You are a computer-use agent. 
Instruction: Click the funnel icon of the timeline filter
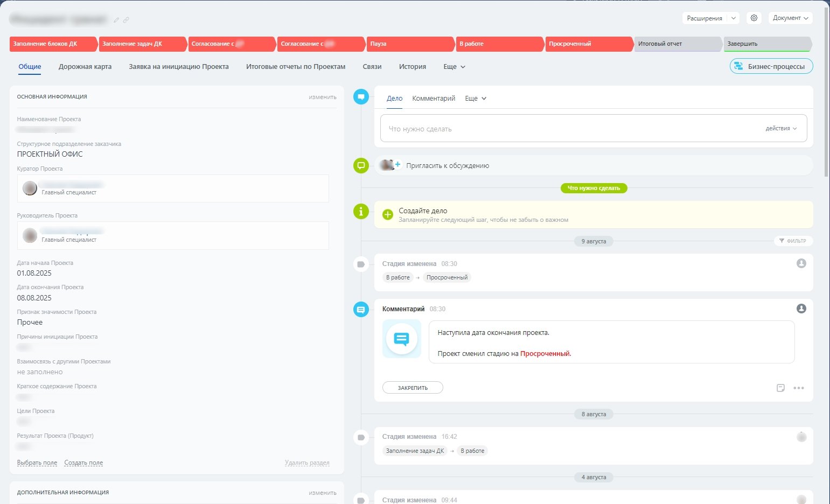[782, 241]
